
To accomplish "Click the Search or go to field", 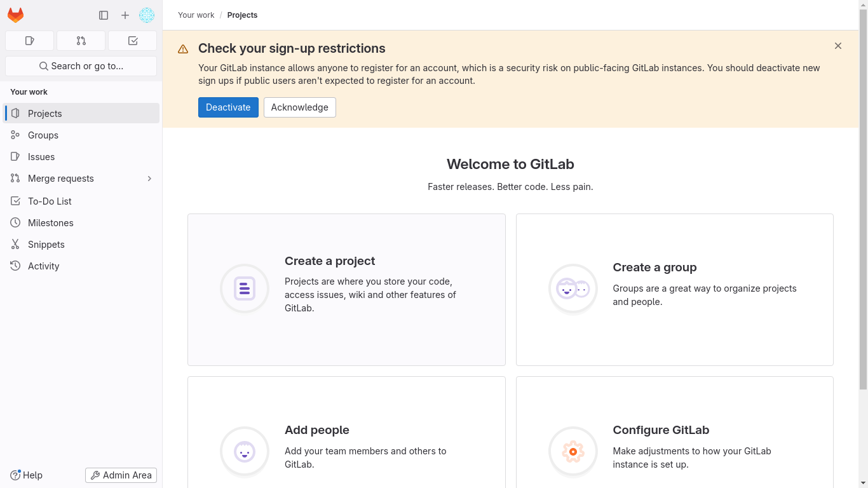I will pos(81,66).
